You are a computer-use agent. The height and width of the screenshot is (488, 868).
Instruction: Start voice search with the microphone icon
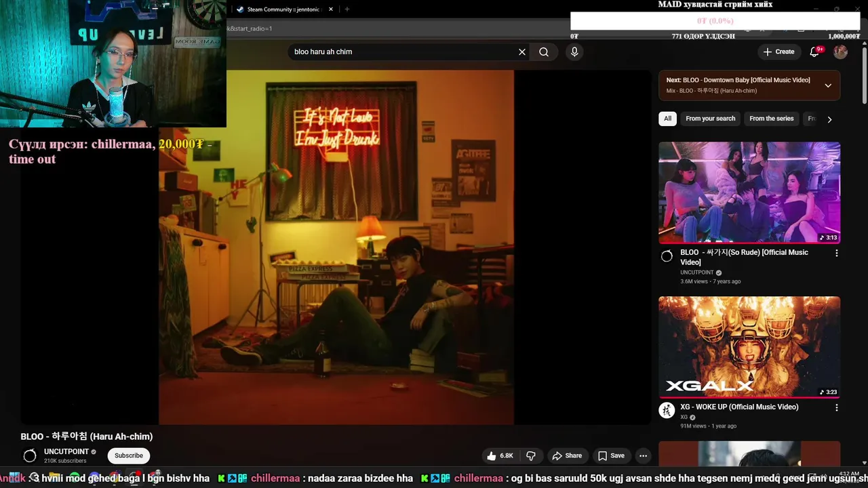click(574, 52)
